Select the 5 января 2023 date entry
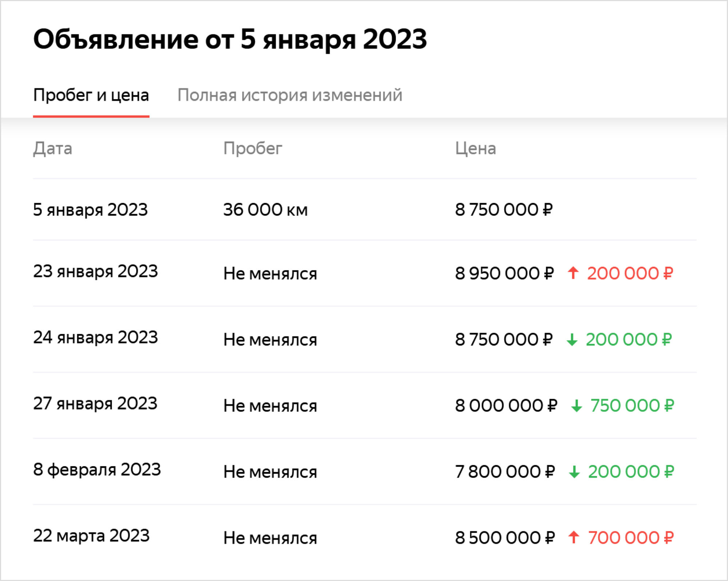The width and height of the screenshot is (728, 581). tap(90, 210)
